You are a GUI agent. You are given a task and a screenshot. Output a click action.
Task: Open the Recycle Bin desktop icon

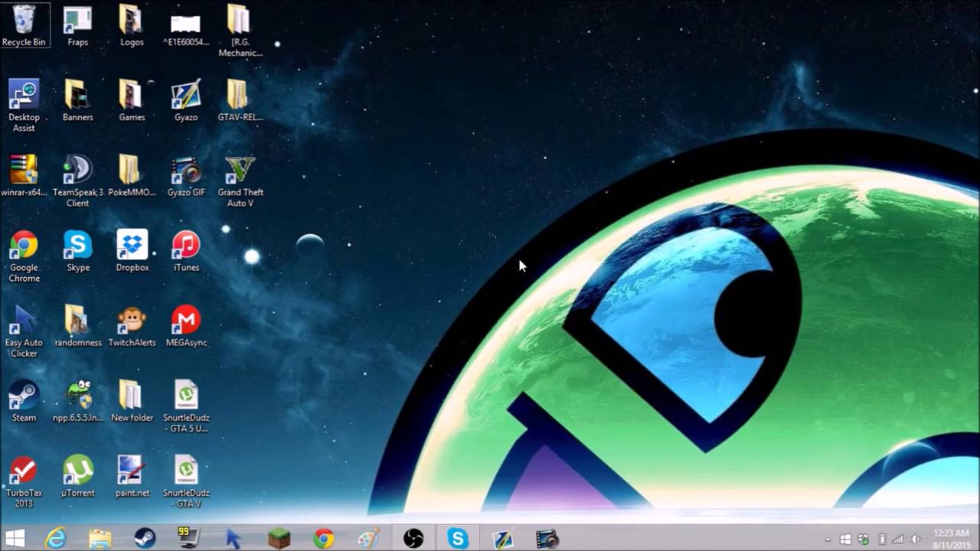[24, 25]
